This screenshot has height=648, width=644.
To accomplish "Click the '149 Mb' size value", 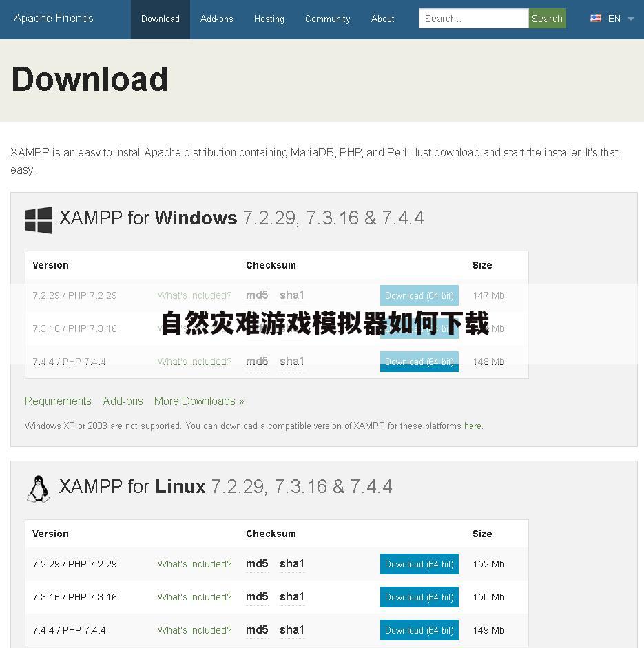I will (488, 630).
